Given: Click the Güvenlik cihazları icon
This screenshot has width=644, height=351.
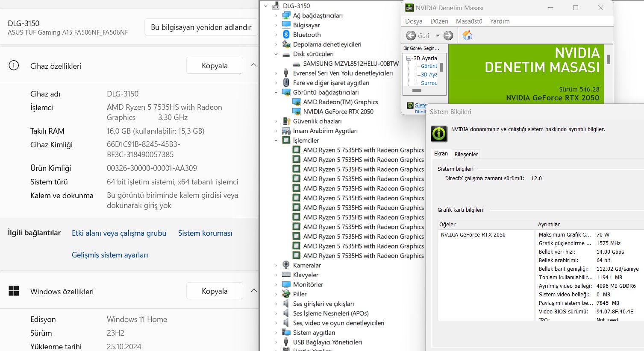Looking at the screenshot, I should pyautogui.click(x=286, y=121).
